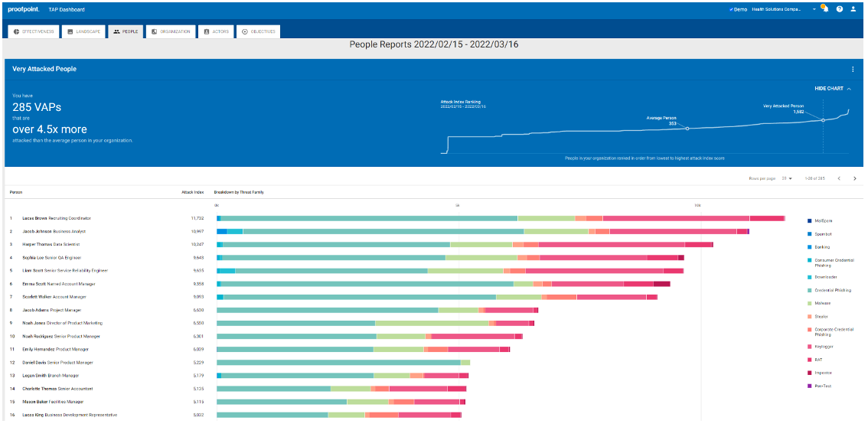Image resolution: width=868 pixels, height=427 pixels.
Task: Switch to the Organization tab
Action: (171, 31)
